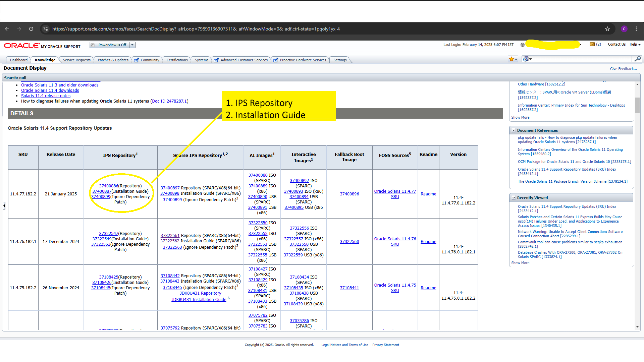Click the Chrome profile avatar
Screen dimensions: 644x362
[624, 29]
